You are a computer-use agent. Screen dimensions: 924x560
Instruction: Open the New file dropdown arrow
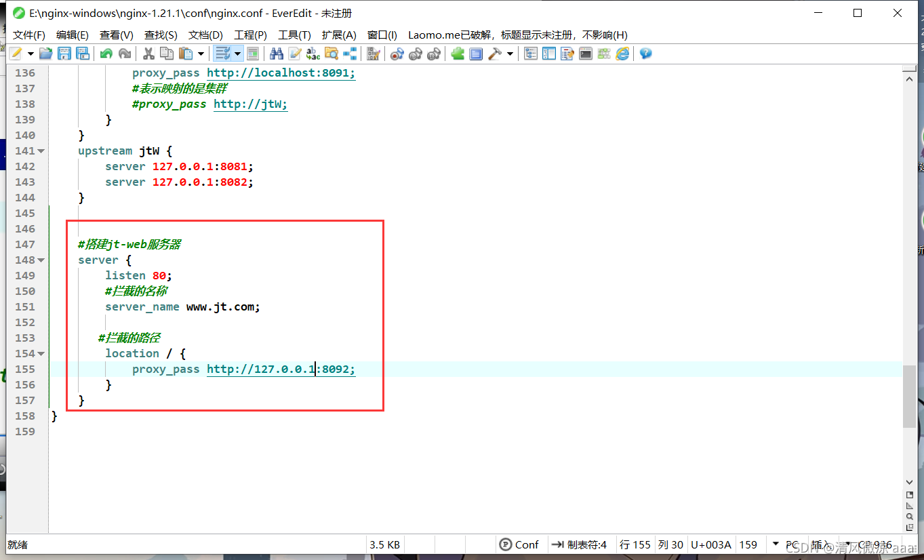pyautogui.click(x=31, y=54)
